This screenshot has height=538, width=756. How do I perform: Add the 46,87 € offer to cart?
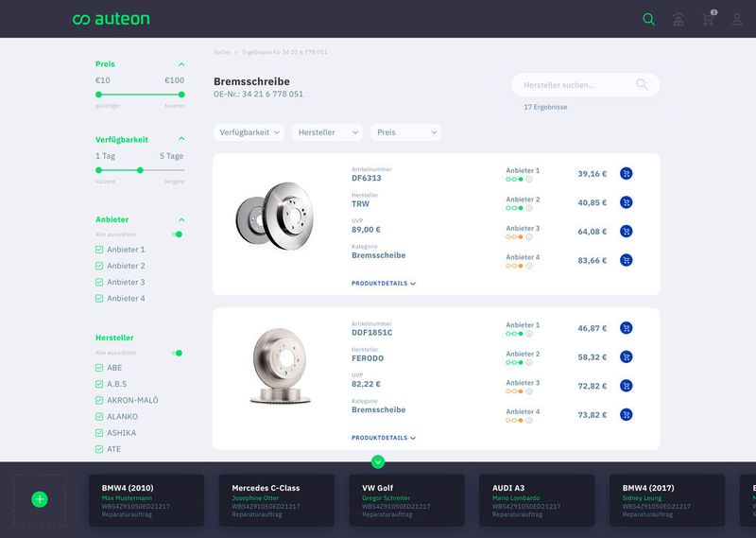click(x=626, y=328)
